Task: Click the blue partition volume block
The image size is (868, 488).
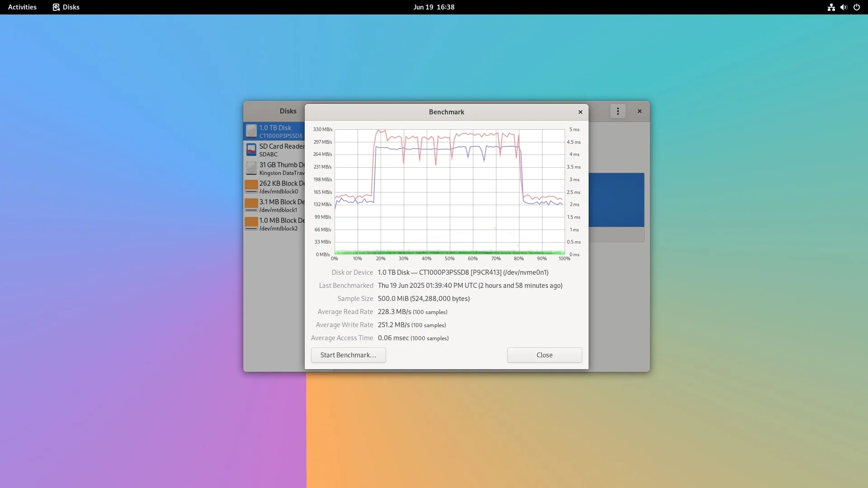Action: tap(617, 200)
